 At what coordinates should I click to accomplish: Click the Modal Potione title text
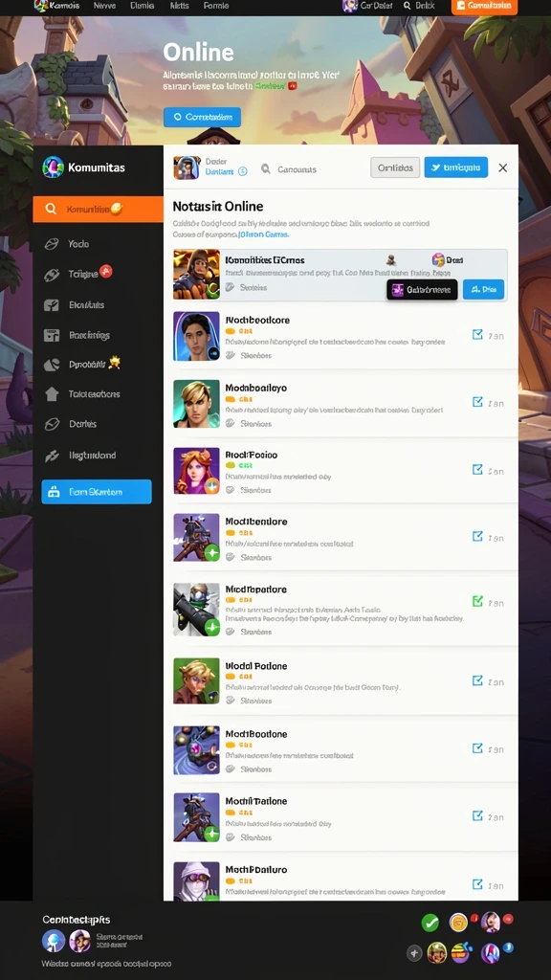(x=256, y=666)
